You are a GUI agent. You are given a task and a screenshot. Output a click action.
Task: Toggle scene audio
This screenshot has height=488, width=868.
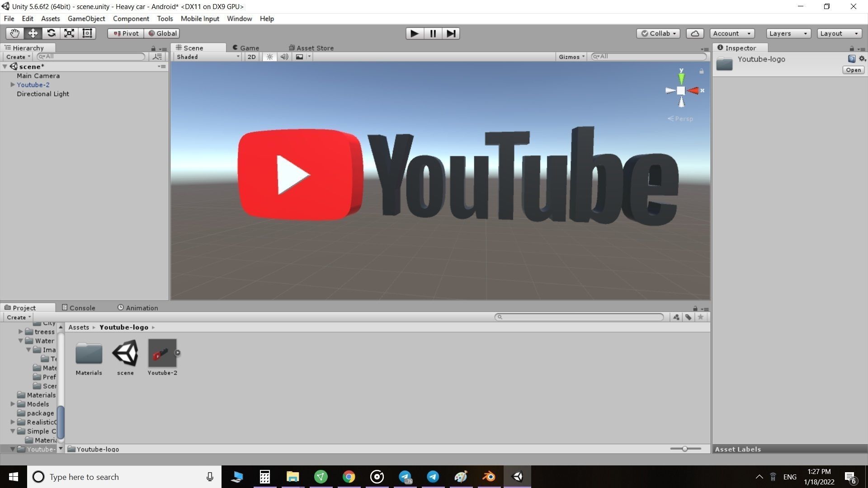[284, 57]
